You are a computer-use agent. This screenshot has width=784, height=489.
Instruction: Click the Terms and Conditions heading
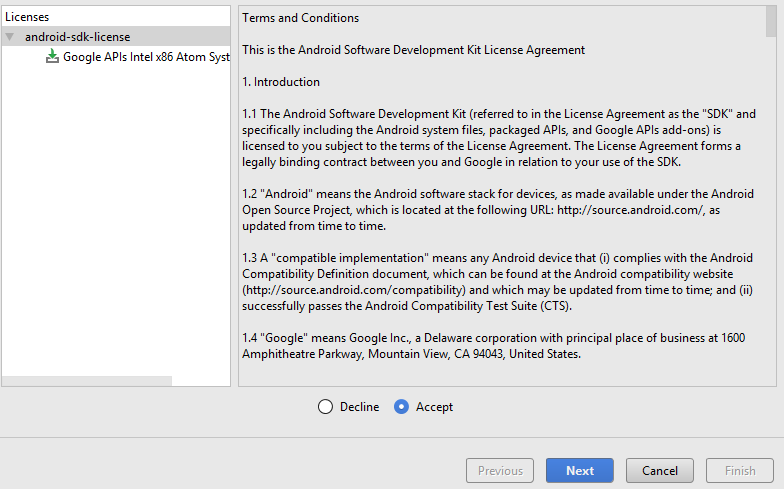[300, 18]
